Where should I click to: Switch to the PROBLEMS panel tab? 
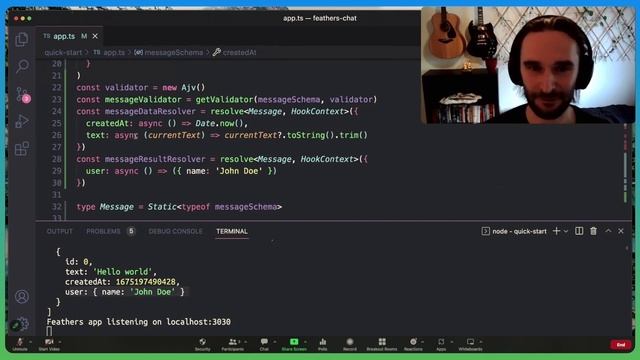(x=103, y=231)
